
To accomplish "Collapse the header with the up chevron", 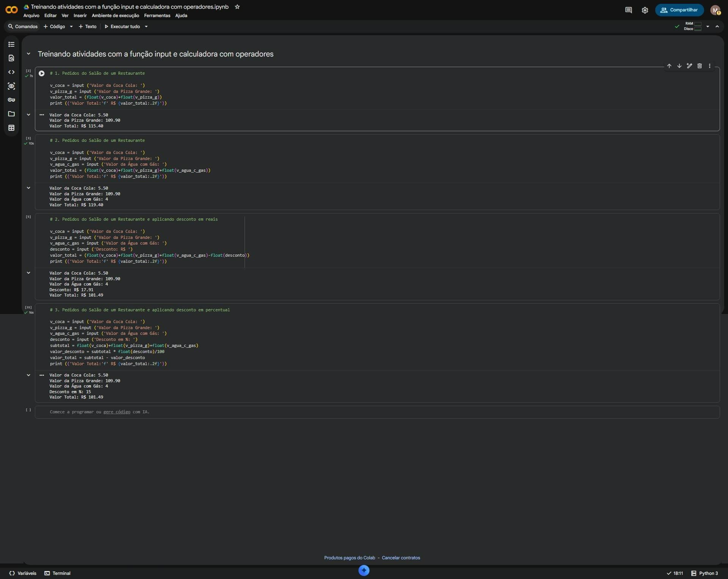I will pyautogui.click(x=717, y=27).
